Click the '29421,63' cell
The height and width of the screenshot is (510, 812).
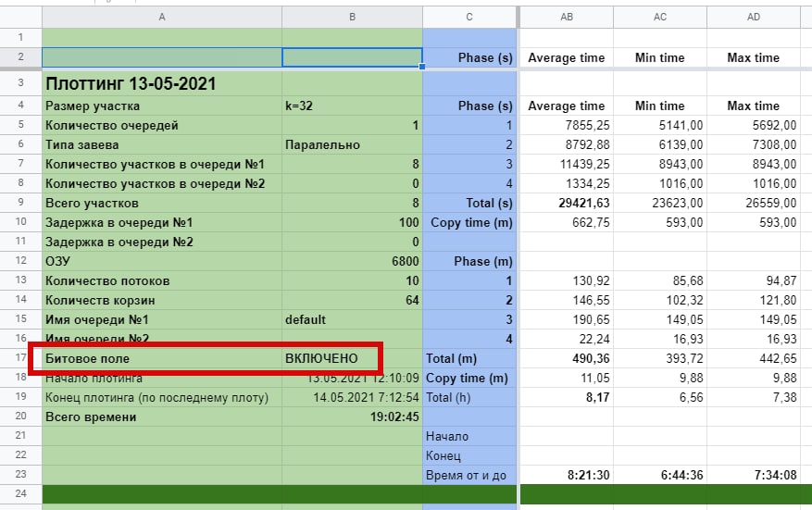[x=567, y=203]
